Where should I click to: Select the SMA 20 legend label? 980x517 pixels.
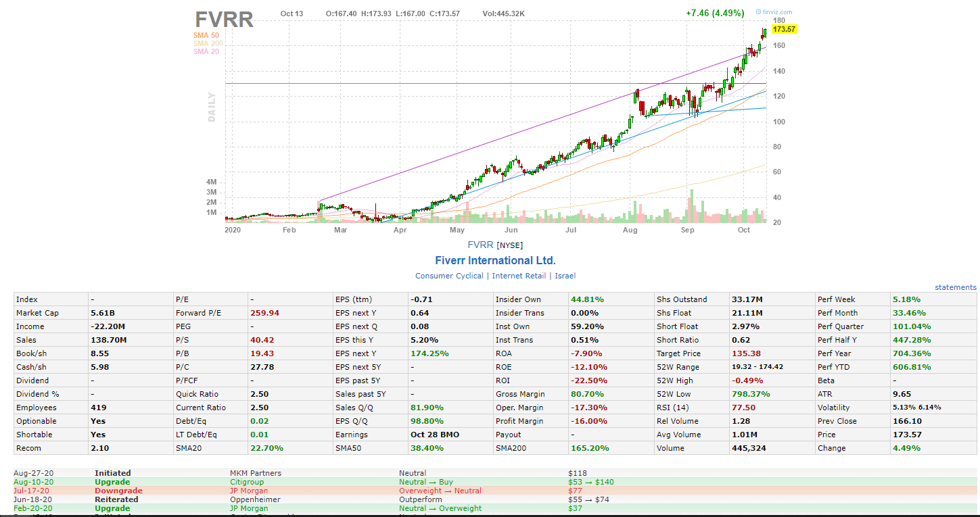point(206,51)
